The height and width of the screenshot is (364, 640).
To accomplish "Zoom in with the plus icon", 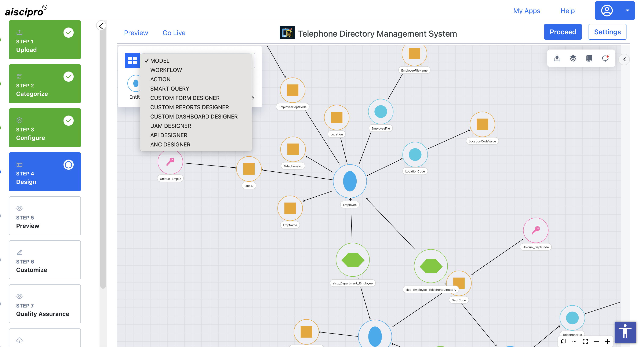I will (x=607, y=342).
